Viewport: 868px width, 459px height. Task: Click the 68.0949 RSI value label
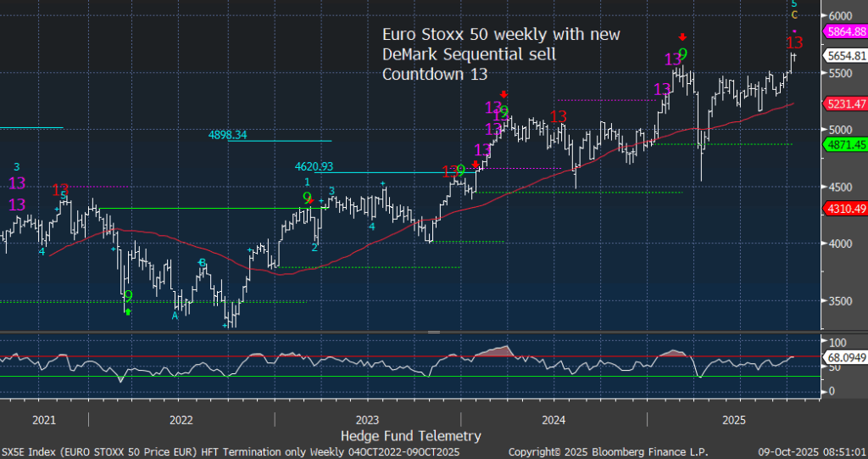[x=843, y=357]
